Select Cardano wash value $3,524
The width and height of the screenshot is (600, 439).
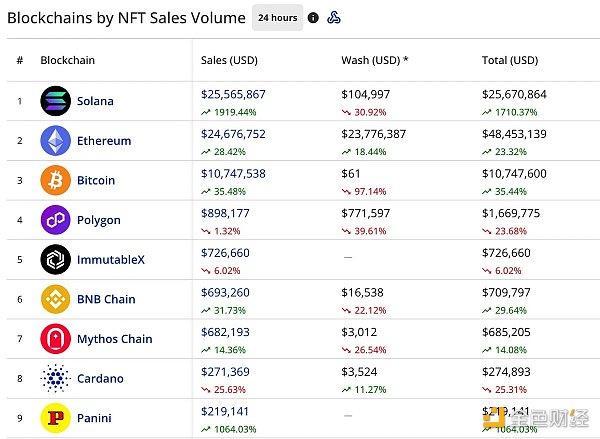coord(359,372)
